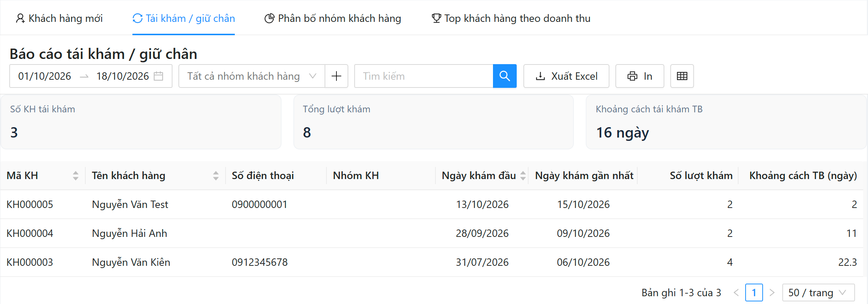Viewport: 868px width, 304px height.
Task: Click customer name Nguyễn Văn Test
Action: coord(130,204)
